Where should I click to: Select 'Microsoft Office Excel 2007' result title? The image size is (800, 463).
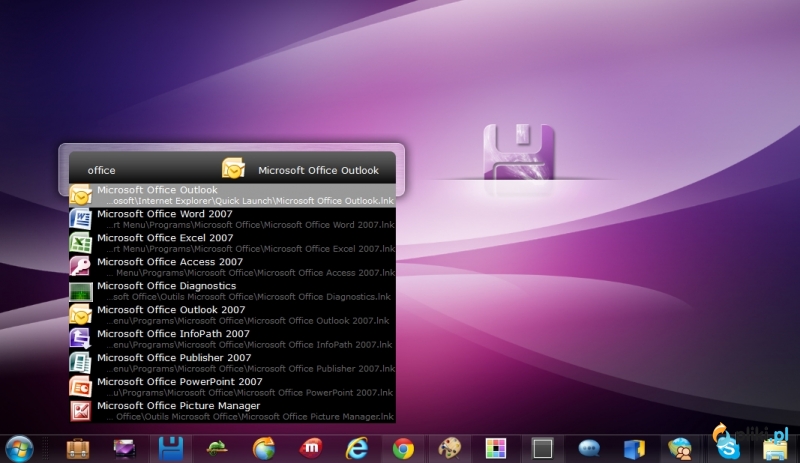[x=165, y=238]
